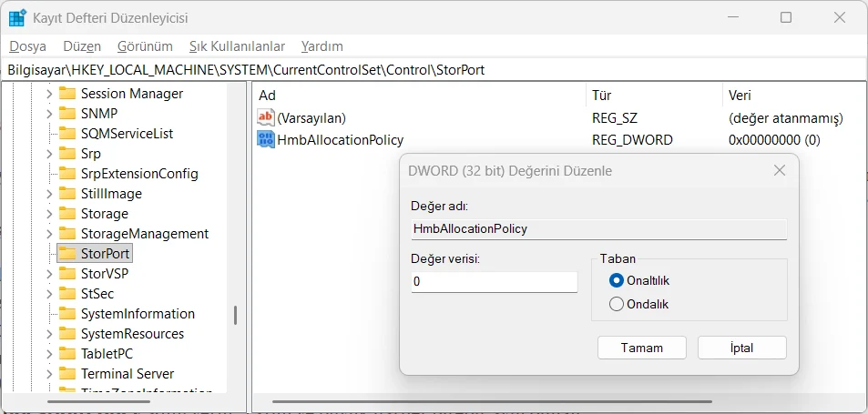Expand the Session Manager tree node
Screen dimensions: 868x414
[49, 94]
